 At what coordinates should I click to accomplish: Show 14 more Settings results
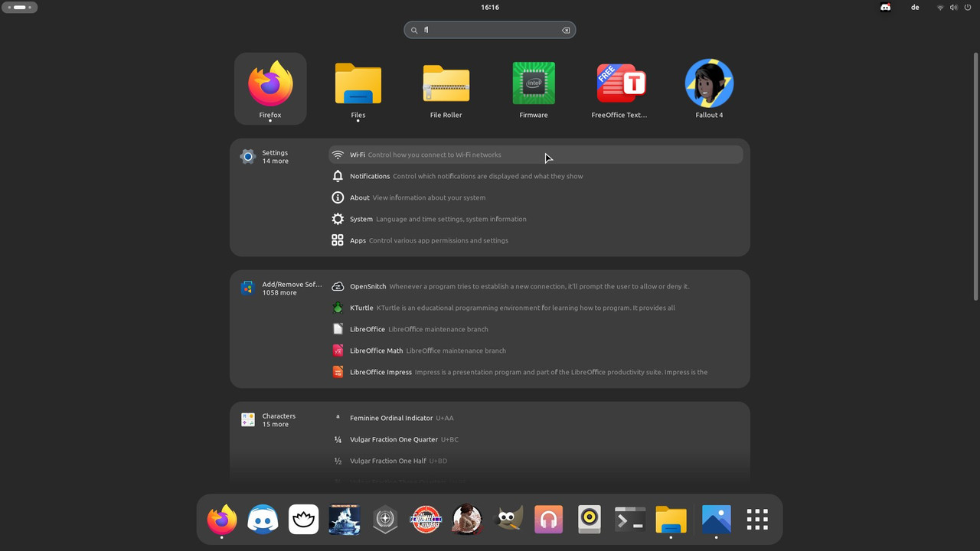279,157
